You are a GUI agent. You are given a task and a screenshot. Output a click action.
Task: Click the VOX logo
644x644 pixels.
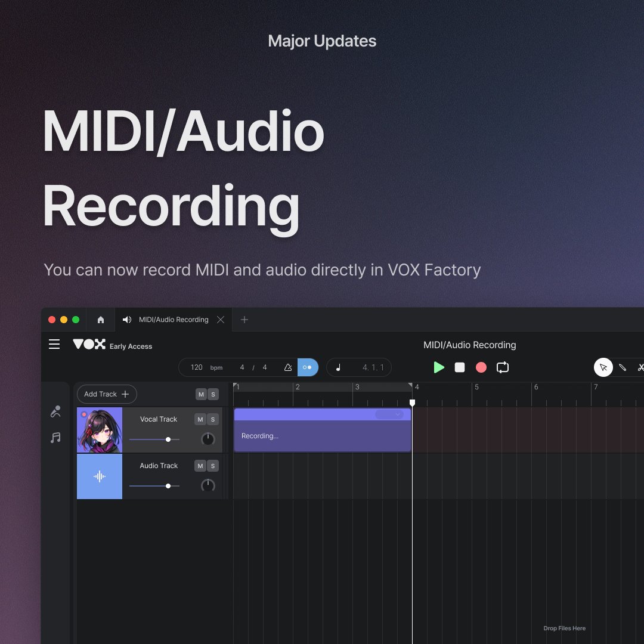point(89,344)
